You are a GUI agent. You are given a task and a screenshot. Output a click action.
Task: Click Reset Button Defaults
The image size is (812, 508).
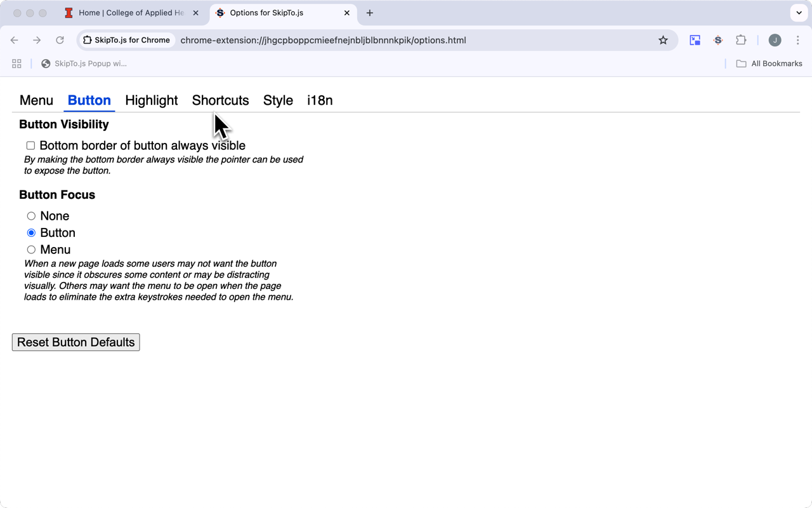tap(76, 342)
